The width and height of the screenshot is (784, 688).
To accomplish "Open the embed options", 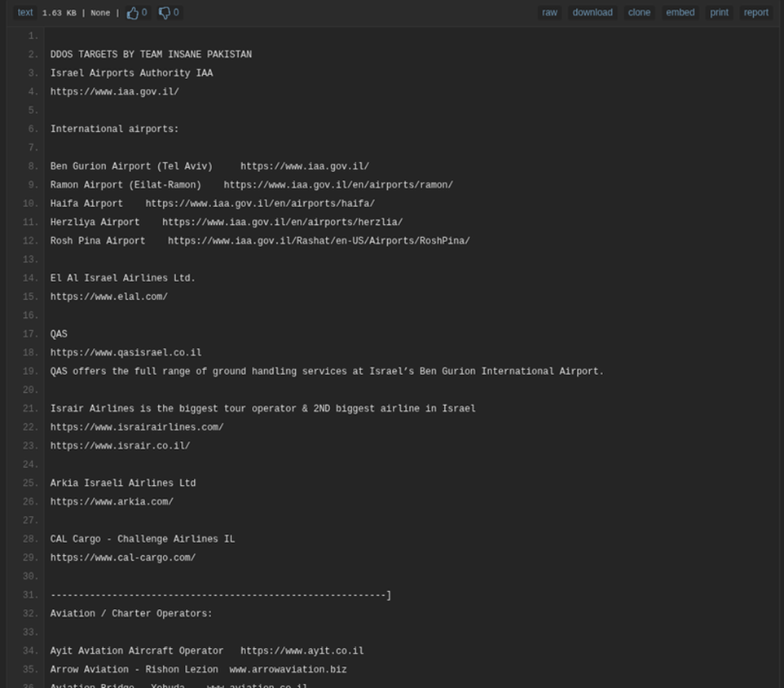I will [x=680, y=12].
